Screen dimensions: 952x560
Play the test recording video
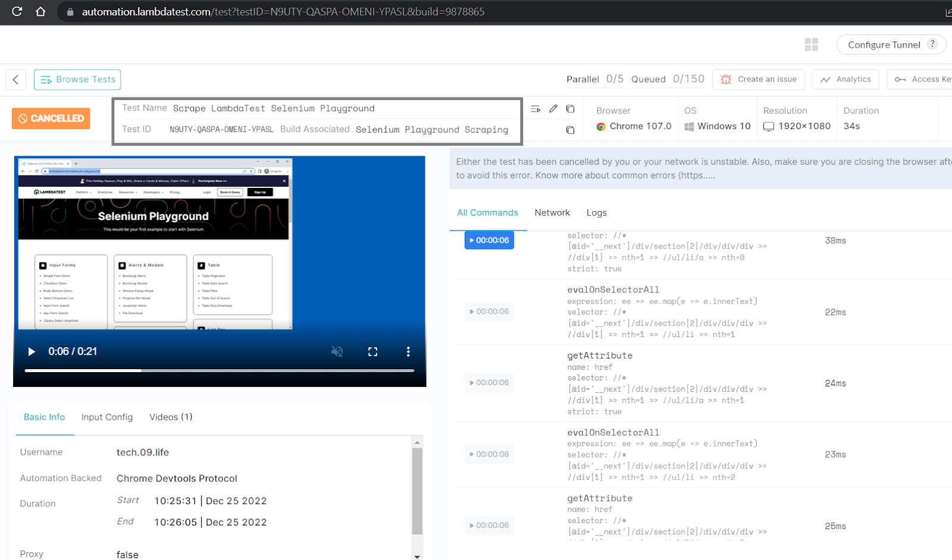pos(32,352)
